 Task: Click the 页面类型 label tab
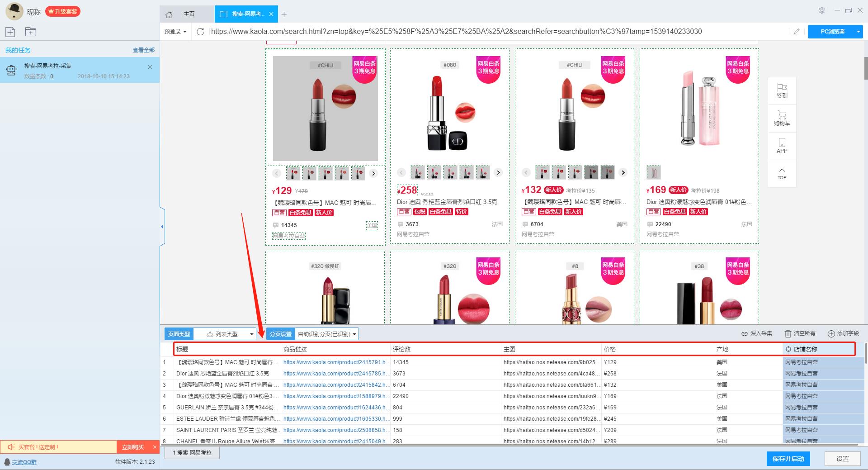pos(179,334)
